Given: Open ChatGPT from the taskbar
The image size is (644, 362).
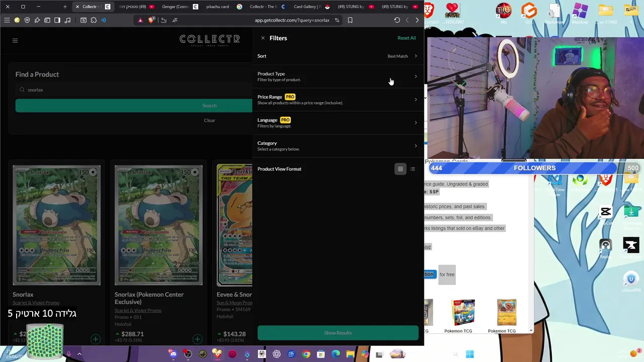Looking at the screenshot, I should tap(277, 354).
